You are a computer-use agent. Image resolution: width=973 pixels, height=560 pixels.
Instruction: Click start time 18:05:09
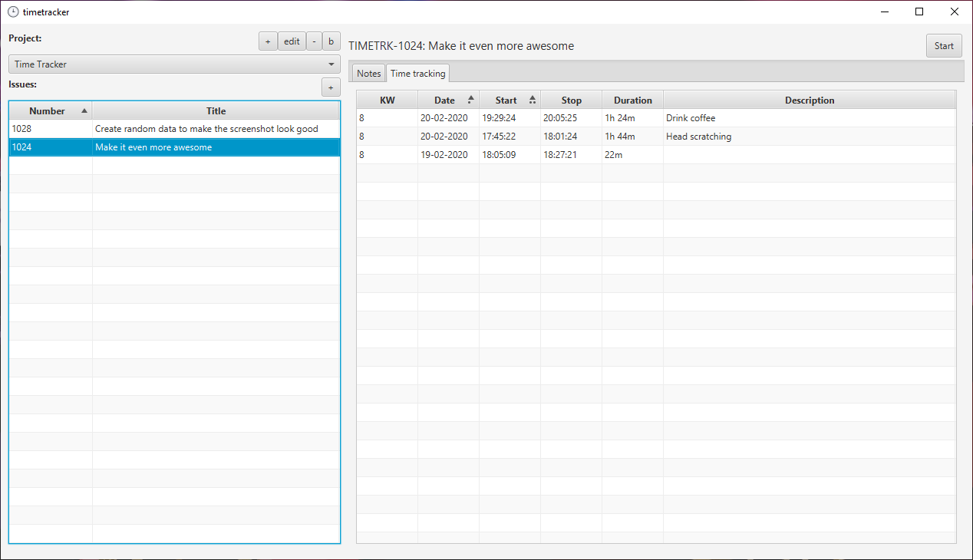[510, 155]
